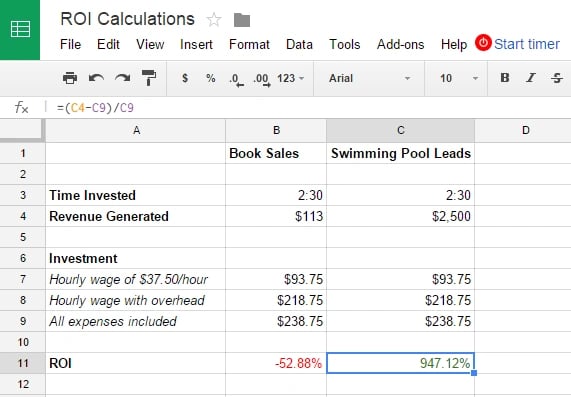Click the red Start timer power icon
The image size is (571, 397).
click(x=483, y=43)
